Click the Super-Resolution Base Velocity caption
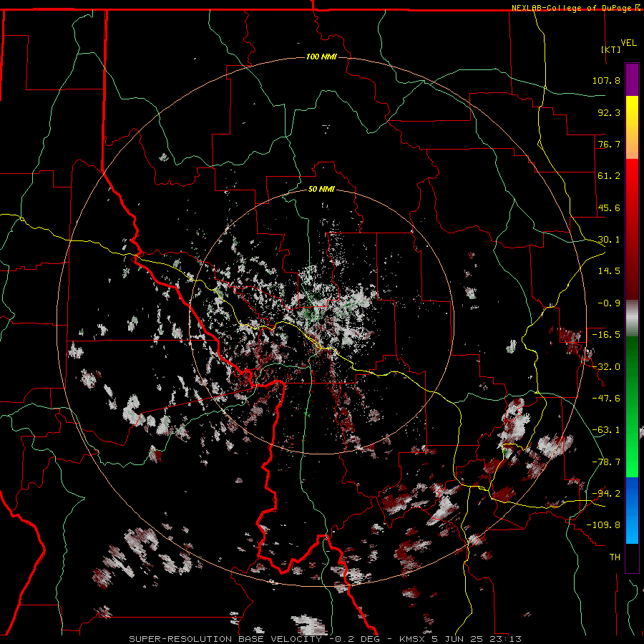The image size is (644, 644). (x=326, y=639)
